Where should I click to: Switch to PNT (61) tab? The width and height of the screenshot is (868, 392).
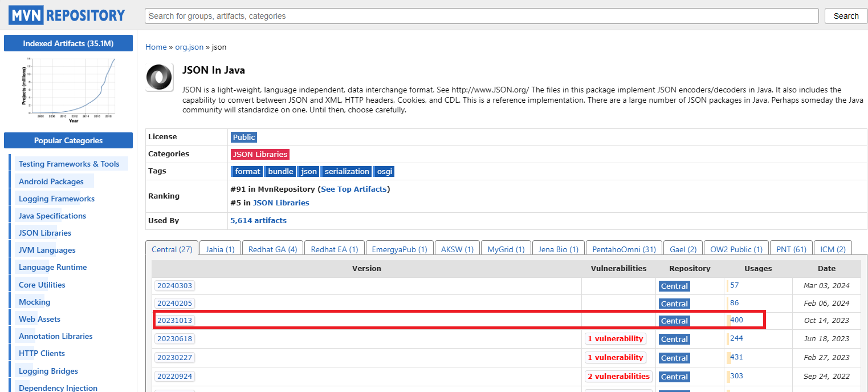click(791, 249)
